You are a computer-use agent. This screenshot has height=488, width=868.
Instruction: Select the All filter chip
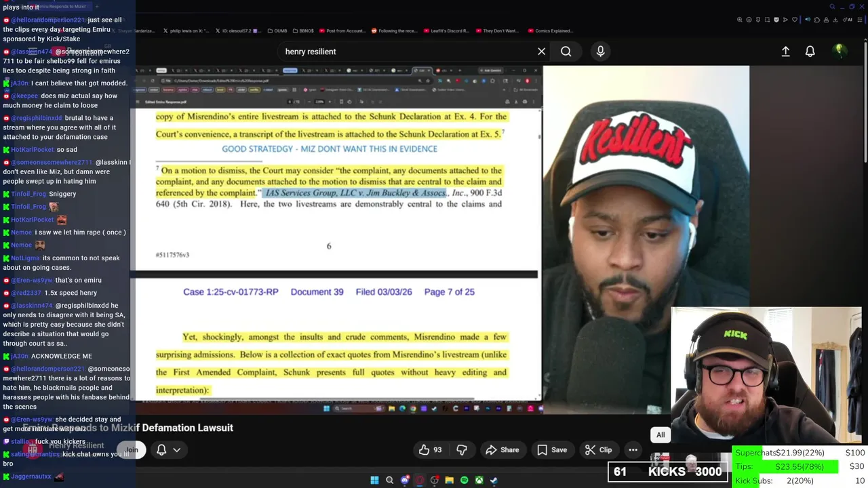click(660, 434)
